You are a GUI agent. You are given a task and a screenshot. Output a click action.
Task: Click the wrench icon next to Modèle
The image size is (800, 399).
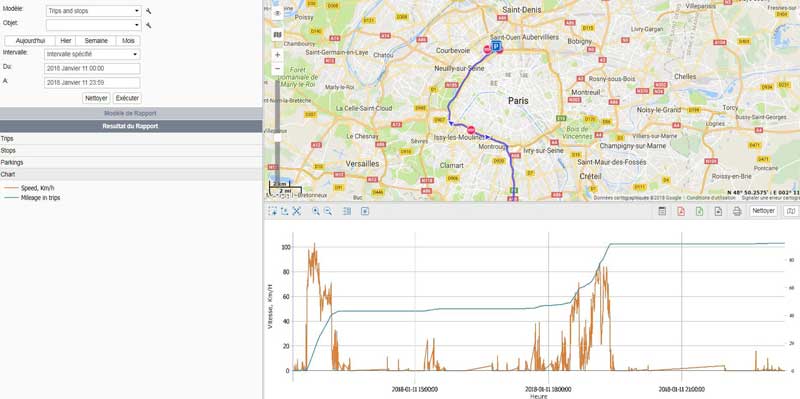[x=148, y=11]
